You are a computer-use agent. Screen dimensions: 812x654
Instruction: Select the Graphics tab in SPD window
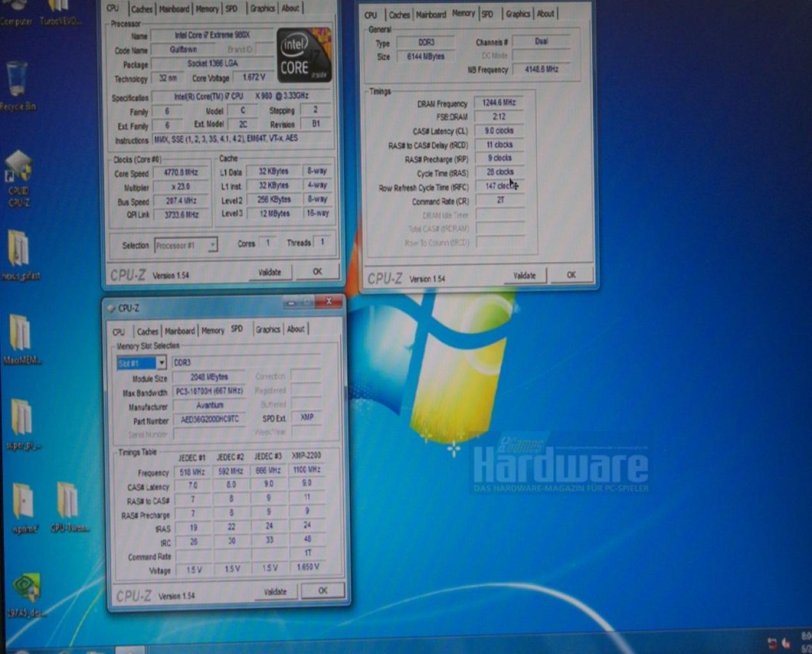(267, 329)
